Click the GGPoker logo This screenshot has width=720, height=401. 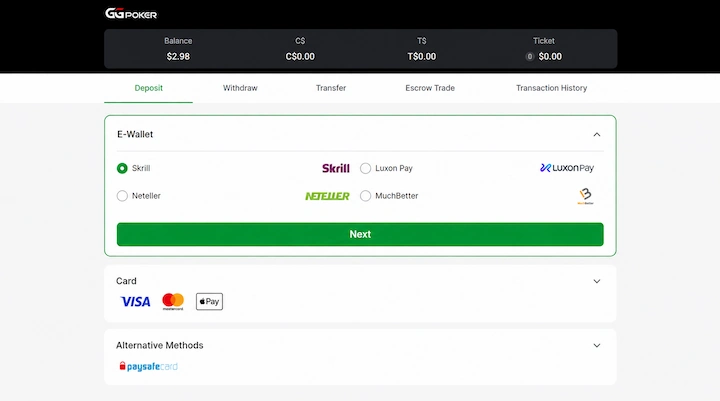(x=131, y=14)
